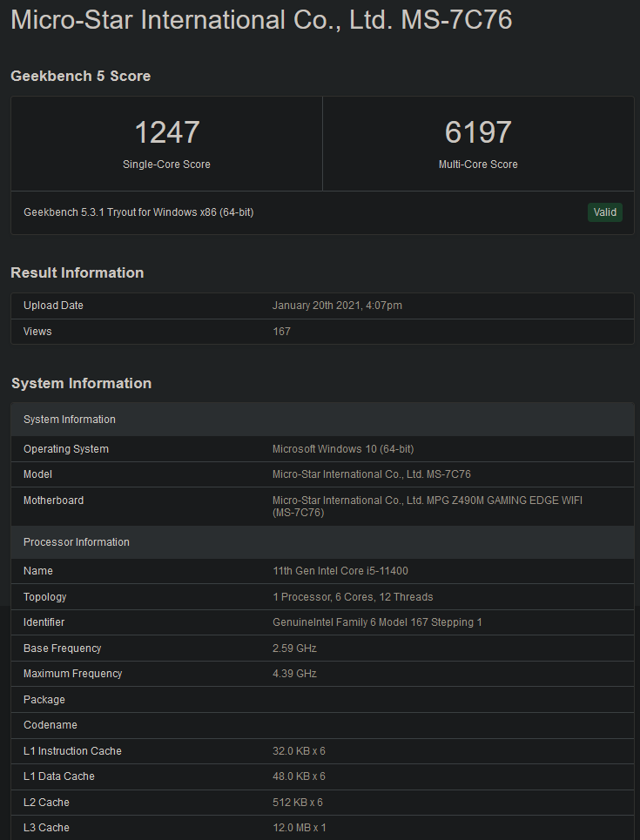Click the Identifier label
The width and height of the screenshot is (640, 840).
44,622
